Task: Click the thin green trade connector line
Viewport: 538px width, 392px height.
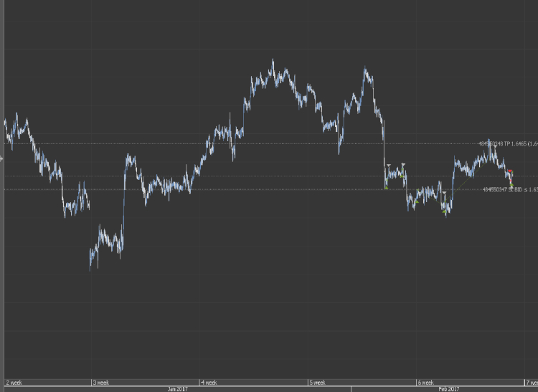Action: click(x=470, y=177)
